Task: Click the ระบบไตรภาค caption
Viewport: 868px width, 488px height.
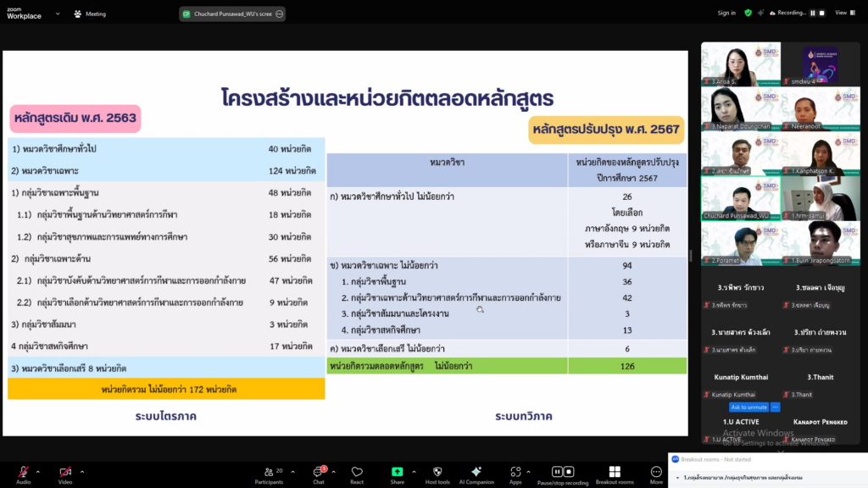Action: [166, 416]
